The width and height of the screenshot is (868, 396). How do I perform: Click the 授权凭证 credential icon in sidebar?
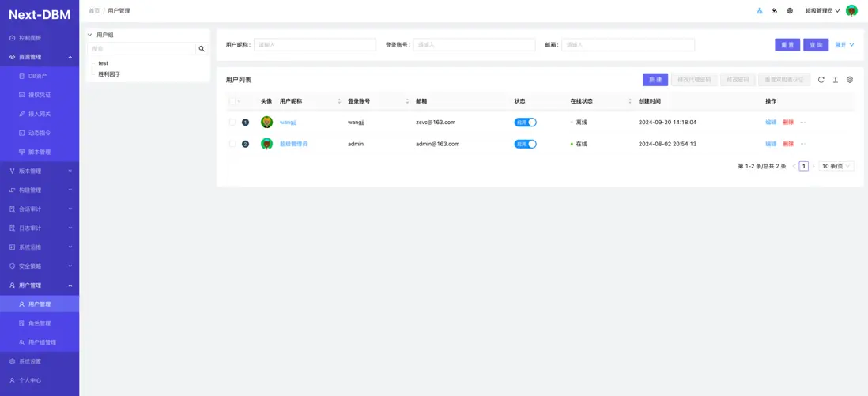coord(21,95)
